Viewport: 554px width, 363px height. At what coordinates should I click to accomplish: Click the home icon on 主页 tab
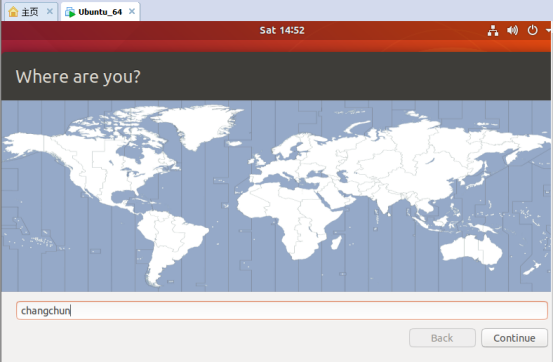pos(13,12)
